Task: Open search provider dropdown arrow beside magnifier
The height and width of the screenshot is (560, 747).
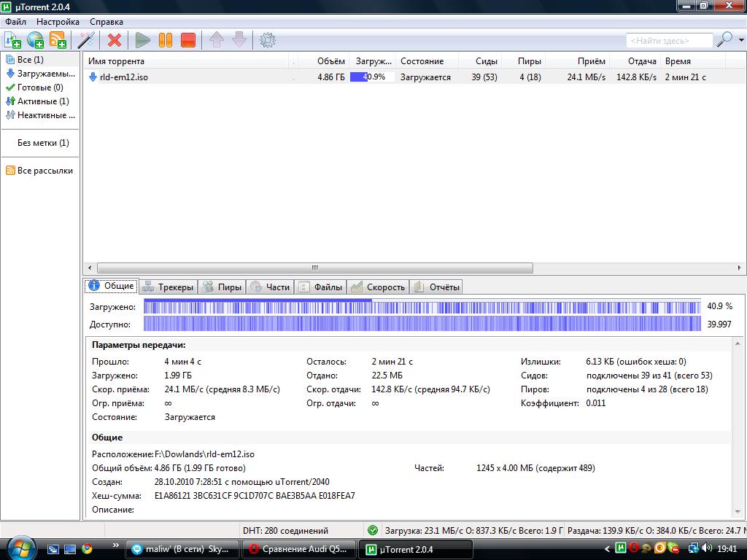Action: (x=741, y=40)
